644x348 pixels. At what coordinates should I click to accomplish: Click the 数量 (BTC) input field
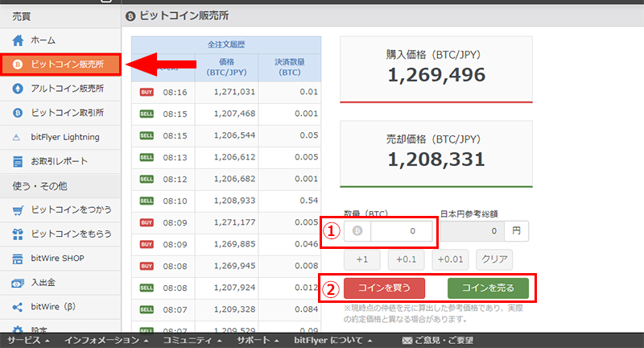pos(401,231)
